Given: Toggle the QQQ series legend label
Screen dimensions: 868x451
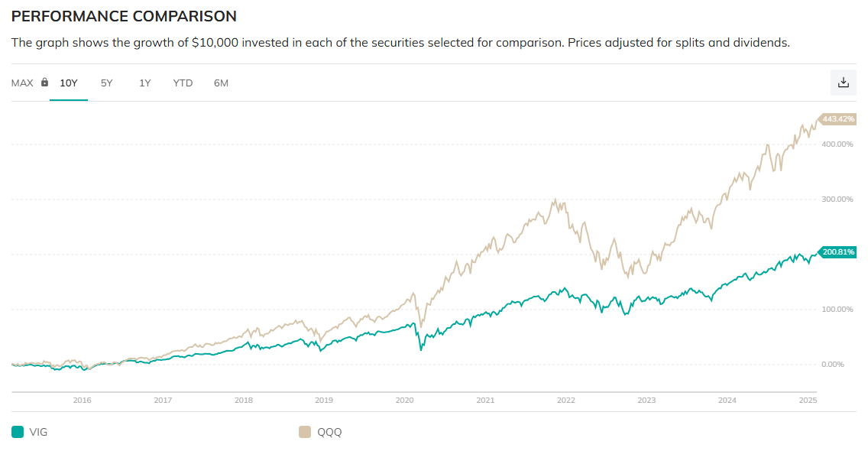Looking at the screenshot, I should click(x=330, y=432).
